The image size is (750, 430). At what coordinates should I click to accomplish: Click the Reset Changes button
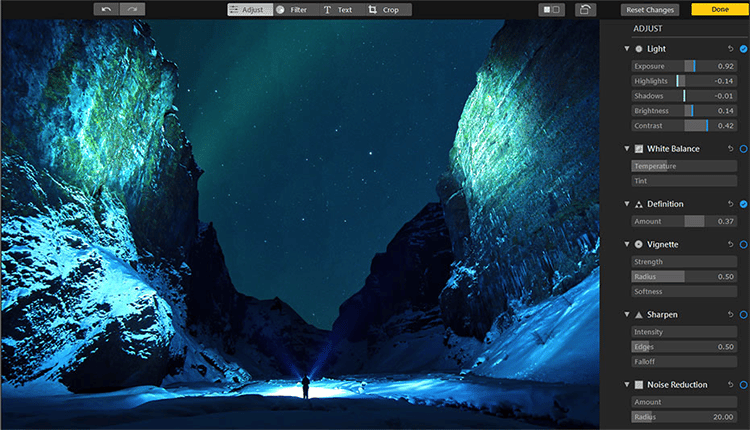(650, 9)
